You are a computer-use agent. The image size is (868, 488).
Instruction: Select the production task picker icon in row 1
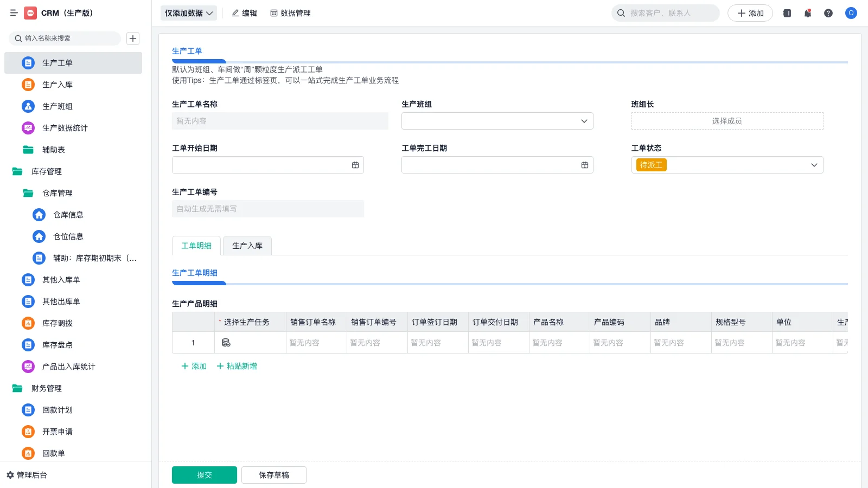[226, 342]
